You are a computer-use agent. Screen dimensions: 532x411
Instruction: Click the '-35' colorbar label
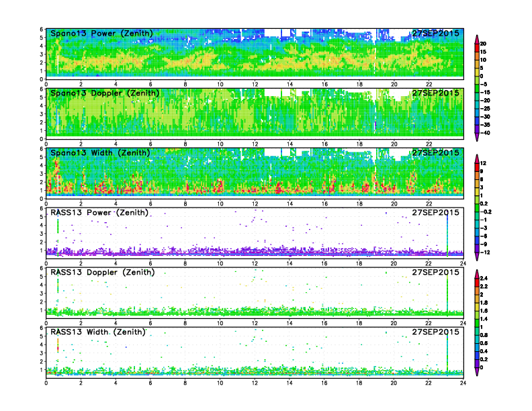pos(485,125)
